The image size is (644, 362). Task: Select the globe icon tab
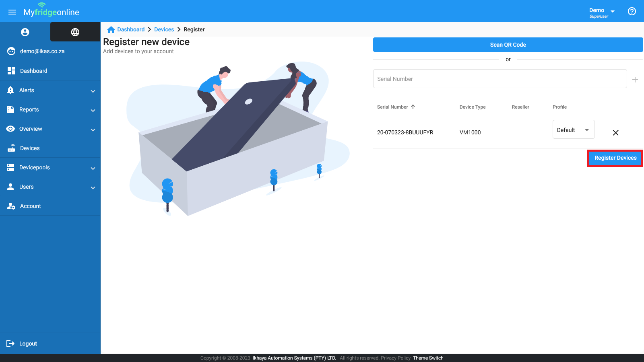[x=75, y=32]
